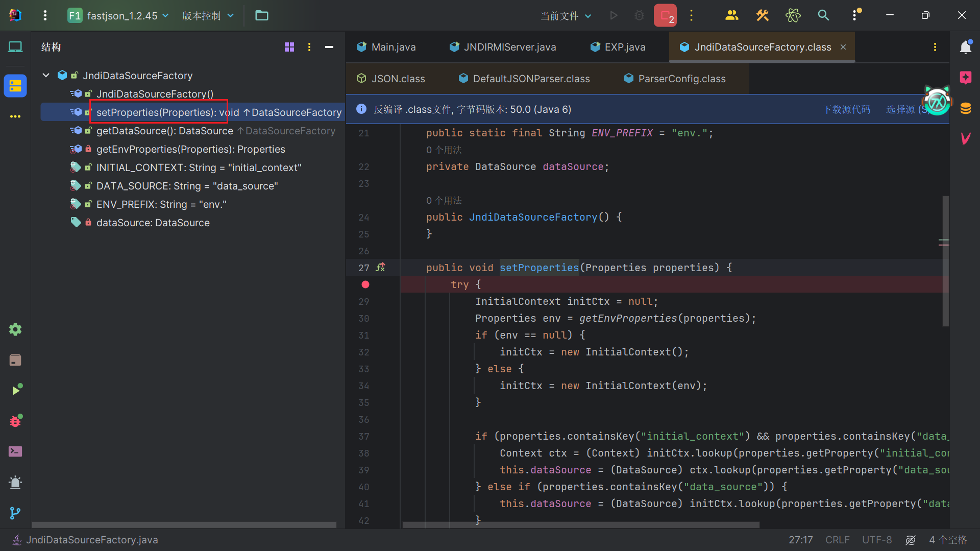Open Problems tool window icon

(15, 483)
